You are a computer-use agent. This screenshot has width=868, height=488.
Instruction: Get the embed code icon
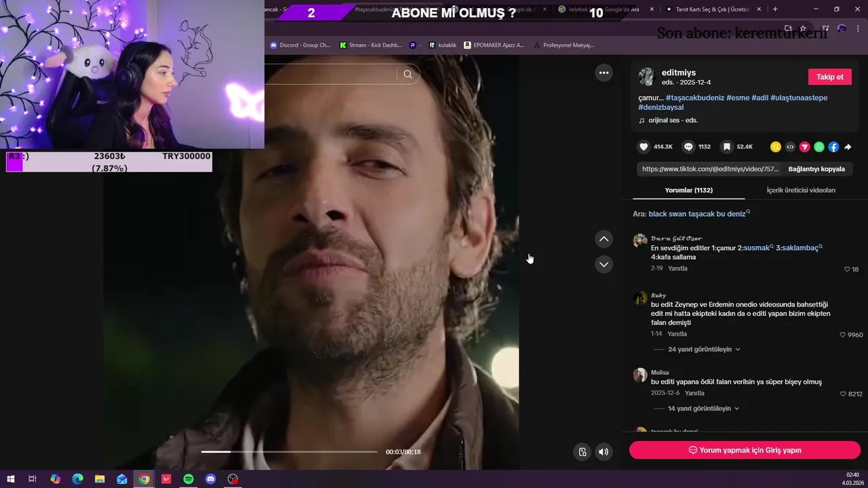[x=790, y=146]
